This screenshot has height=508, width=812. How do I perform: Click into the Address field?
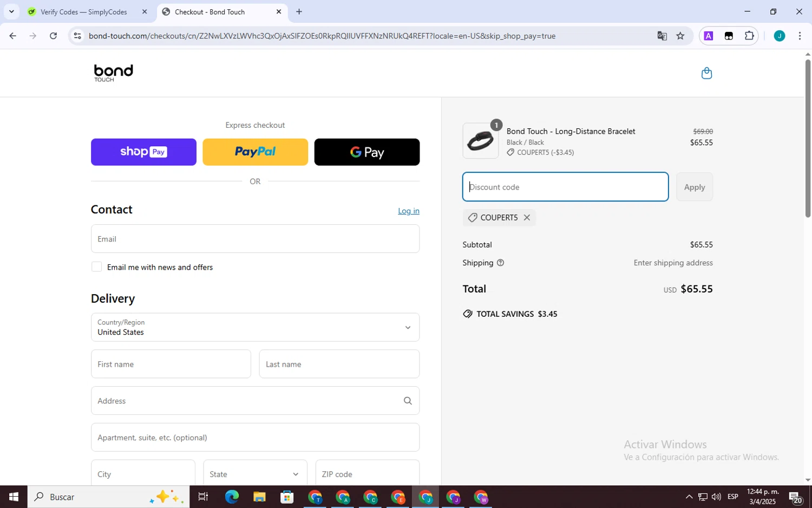(255, 401)
